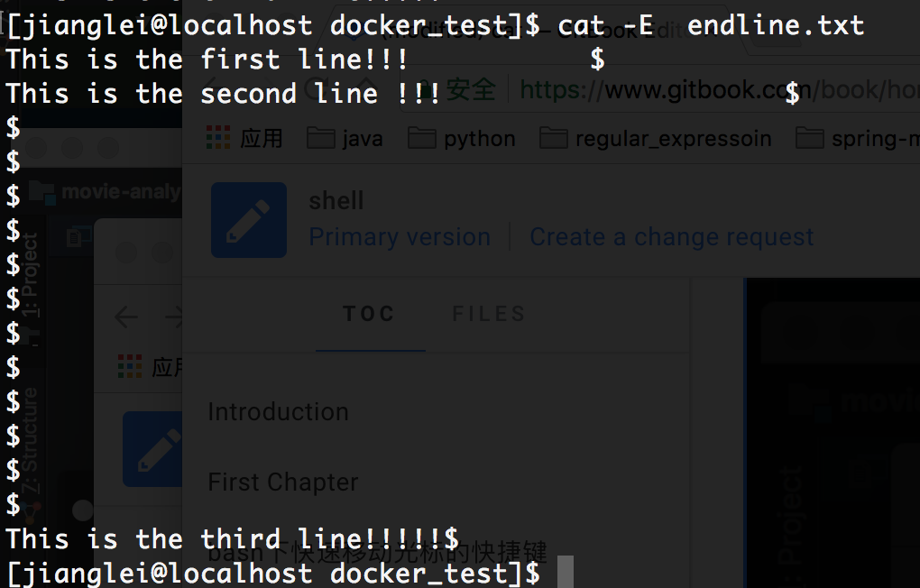Screen dimensions: 920x588
Task: Click the lower-left blue pencil icon
Action: pos(152,449)
